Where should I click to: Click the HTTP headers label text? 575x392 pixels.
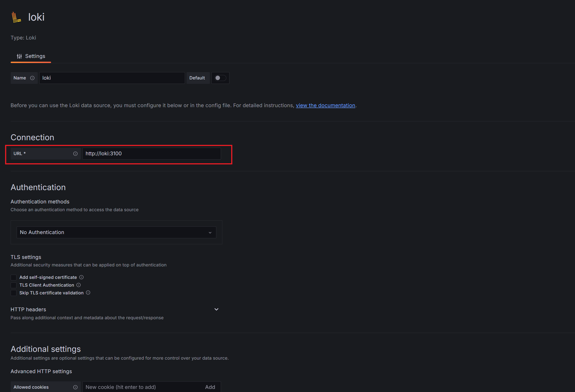[x=28, y=309]
